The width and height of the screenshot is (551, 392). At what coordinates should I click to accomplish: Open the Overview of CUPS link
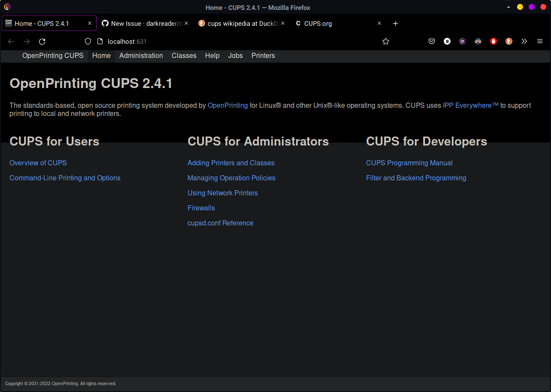coord(38,163)
